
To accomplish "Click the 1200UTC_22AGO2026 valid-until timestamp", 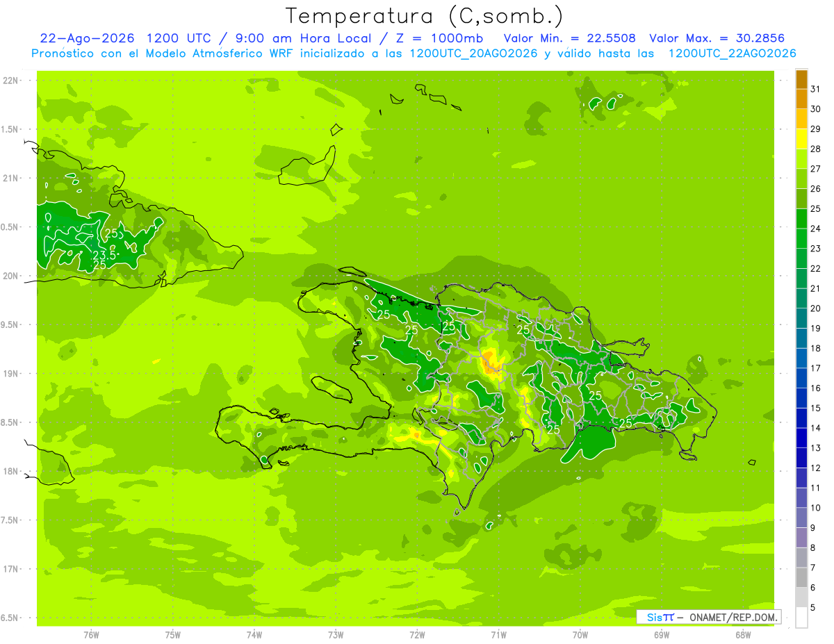I will coord(732,53).
